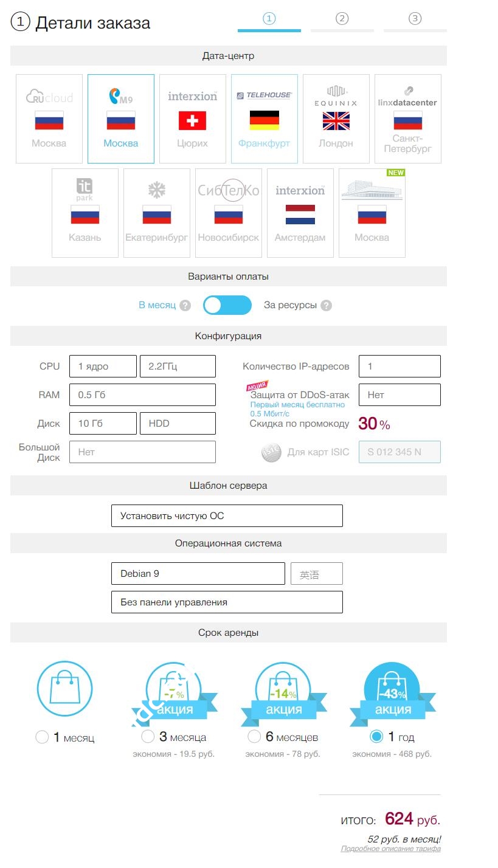Choose the 6 месяцев rental radio button
Viewport: 498px width, 868px height.
pyautogui.click(x=255, y=737)
